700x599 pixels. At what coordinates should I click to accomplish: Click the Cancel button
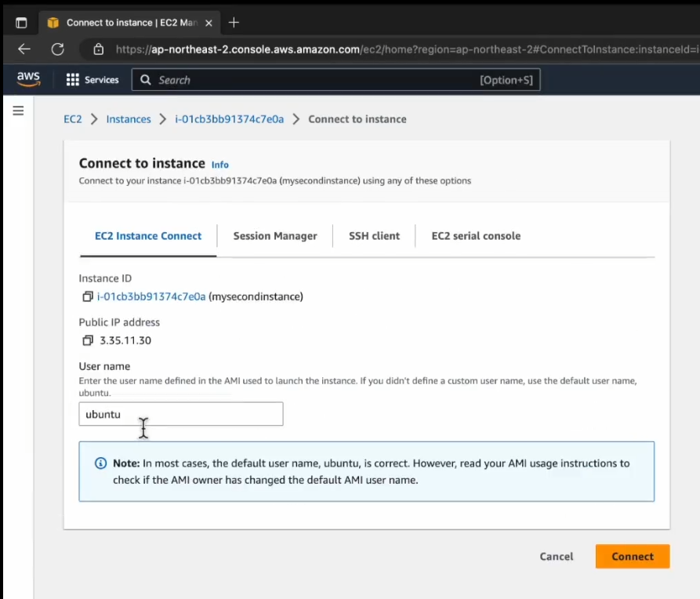557,556
